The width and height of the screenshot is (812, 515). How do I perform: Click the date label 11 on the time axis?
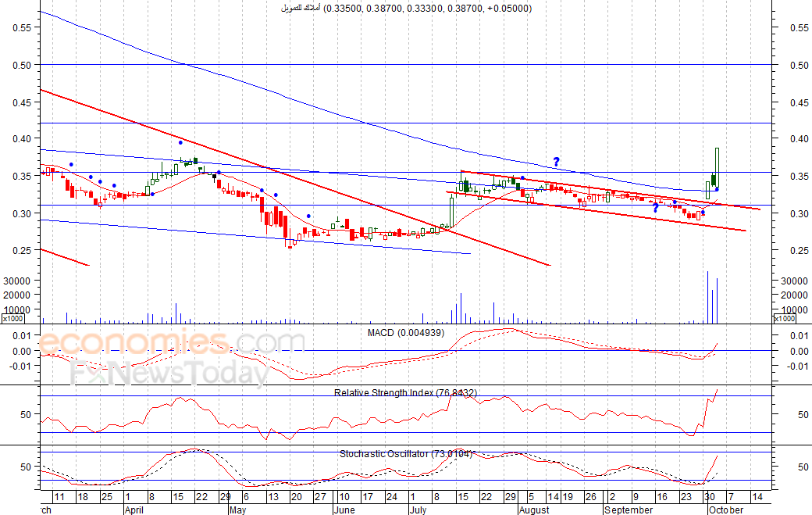[59, 497]
